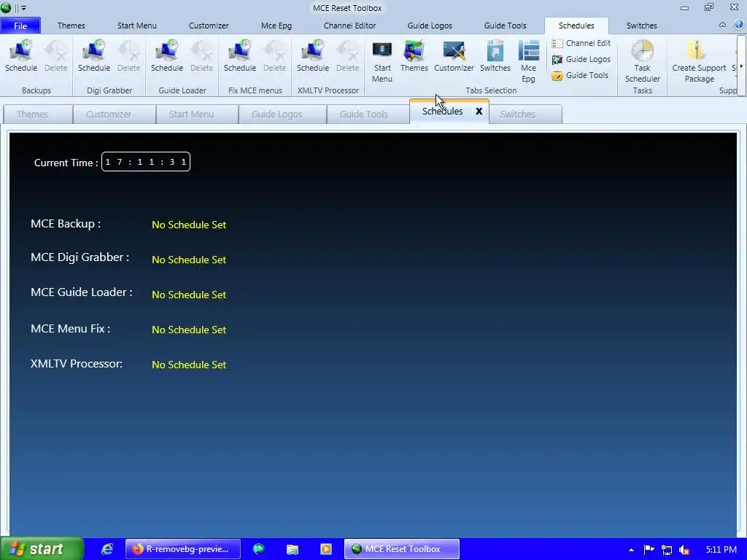Open the Windows start button

tap(42, 549)
